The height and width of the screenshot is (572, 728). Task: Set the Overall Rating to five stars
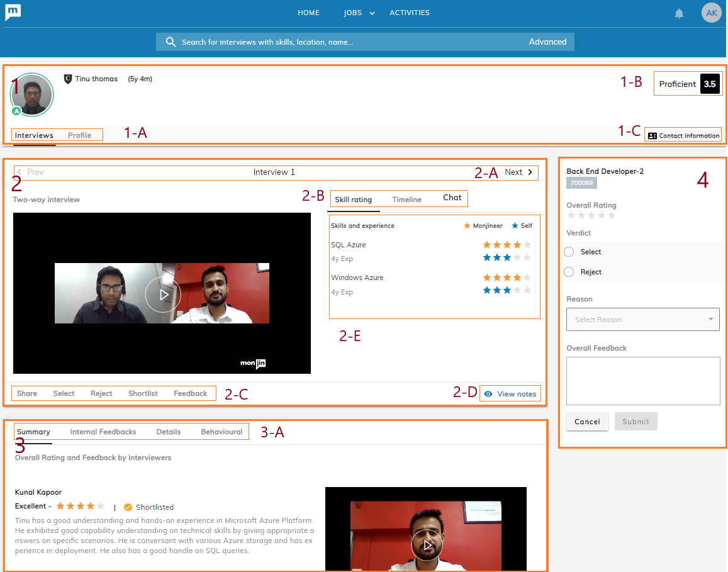pyautogui.click(x=611, y=215)
